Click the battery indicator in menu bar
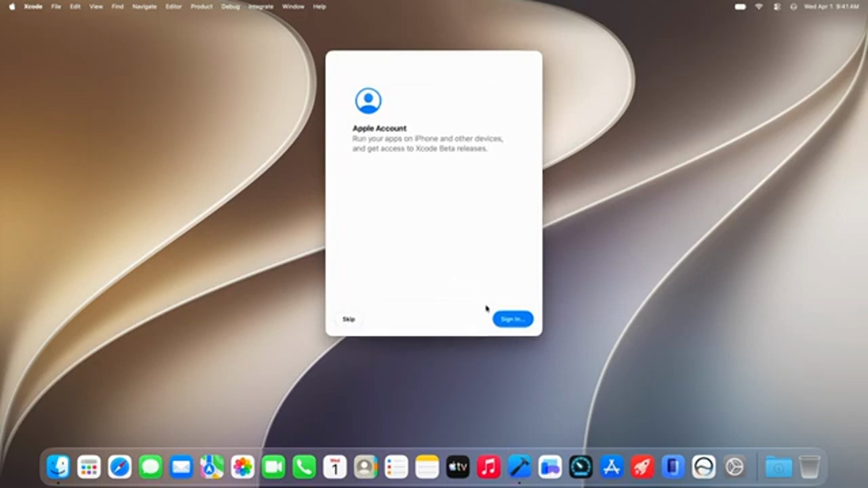This screenshot has width=868, height=488. coord(741,6)
